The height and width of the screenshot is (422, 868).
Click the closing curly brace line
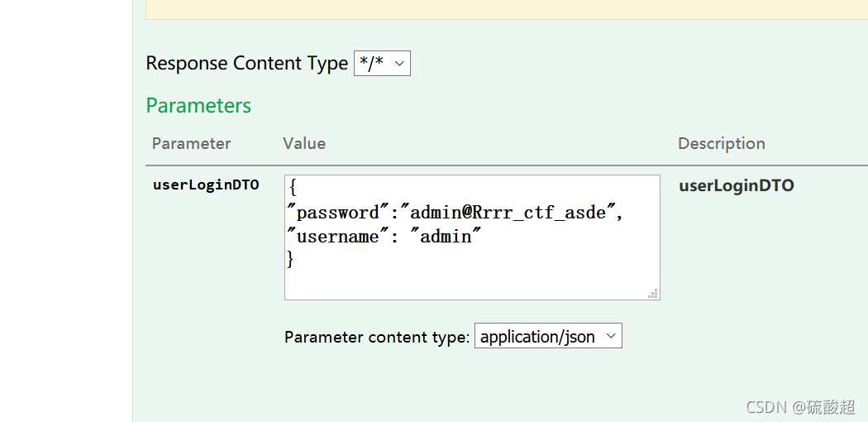290,259
